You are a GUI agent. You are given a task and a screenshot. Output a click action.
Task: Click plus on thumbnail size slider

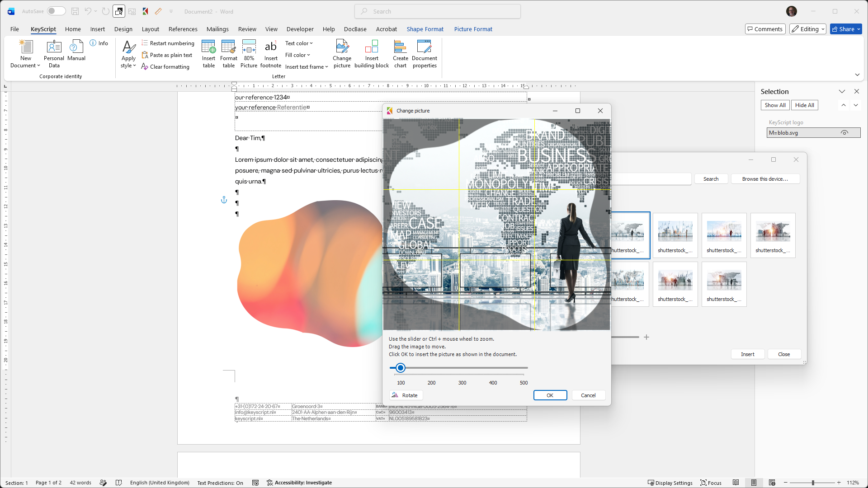646,337
